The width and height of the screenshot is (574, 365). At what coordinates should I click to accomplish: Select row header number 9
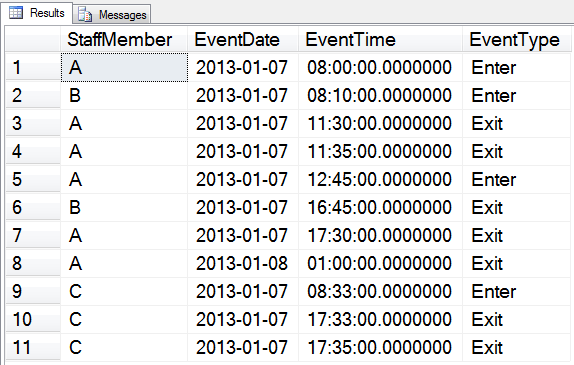[33, 291]
